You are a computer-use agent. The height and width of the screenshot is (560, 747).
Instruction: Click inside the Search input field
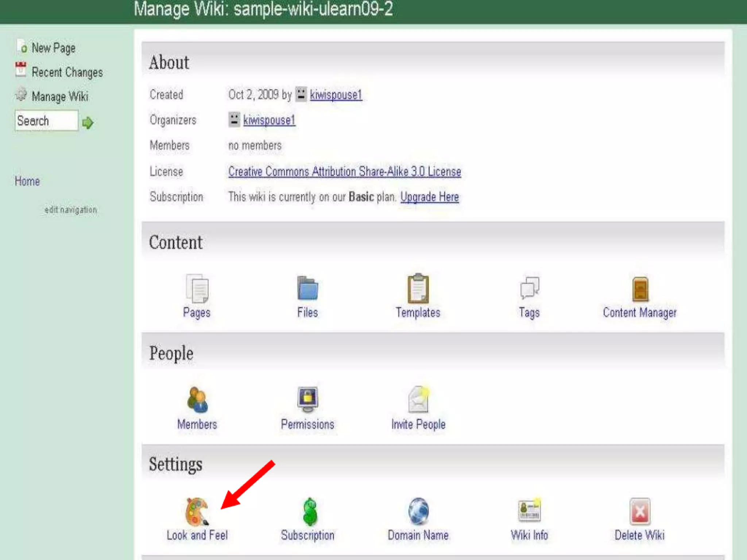pyautogui.click(x=46, y=121)
